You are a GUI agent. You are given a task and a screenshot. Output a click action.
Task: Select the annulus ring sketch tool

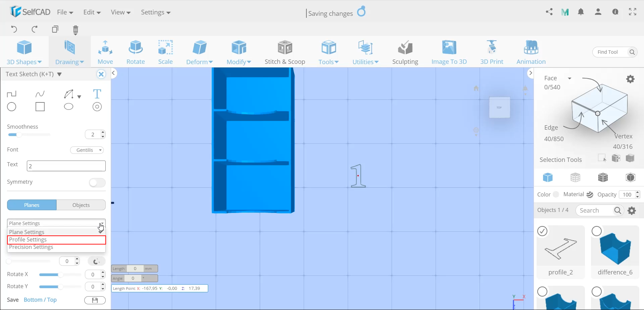point(97,107)
